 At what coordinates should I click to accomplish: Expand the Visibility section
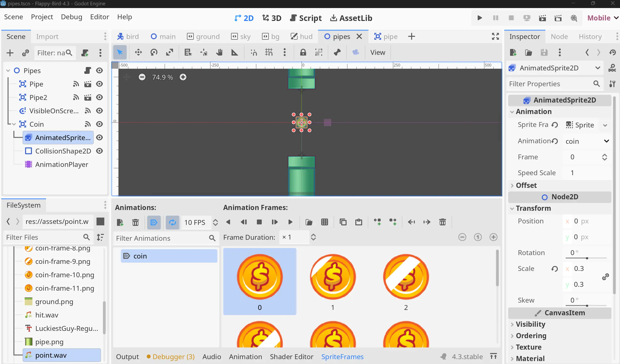(512, 324)
